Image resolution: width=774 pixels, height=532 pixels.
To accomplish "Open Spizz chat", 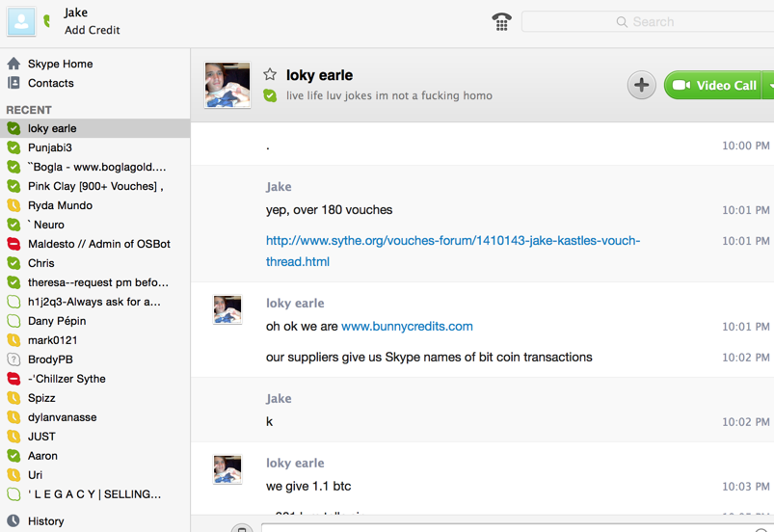I will point(94,398).
